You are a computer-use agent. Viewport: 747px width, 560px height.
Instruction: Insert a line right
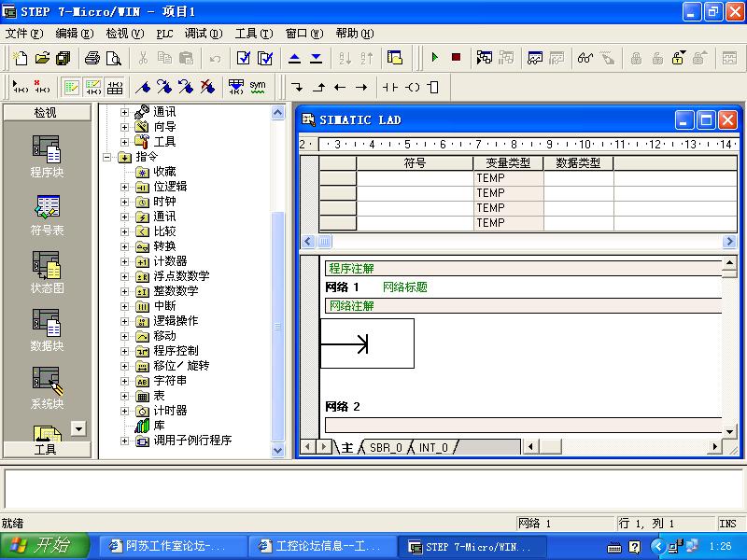361,87
